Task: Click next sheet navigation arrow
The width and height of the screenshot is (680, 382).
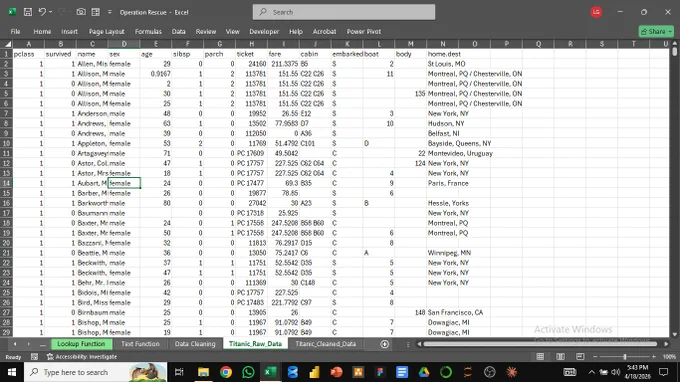Action: (x=29, y=344)
